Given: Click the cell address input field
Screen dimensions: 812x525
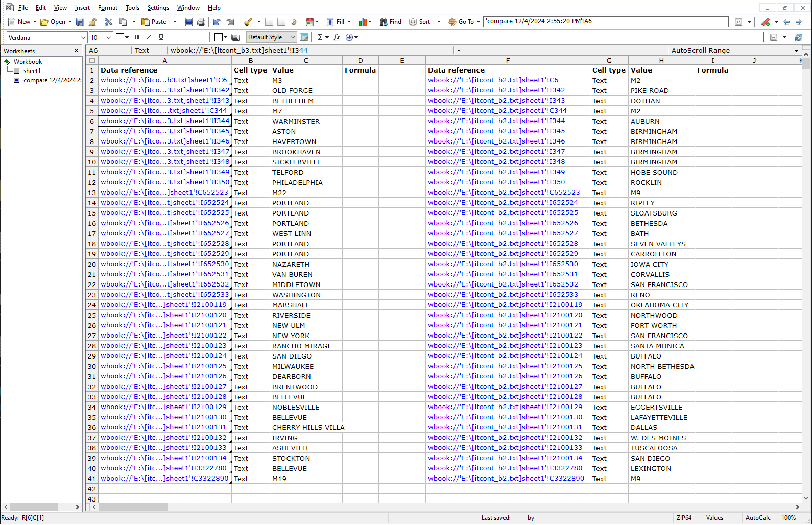Looking at the screenshot, I should pos(606,21).
